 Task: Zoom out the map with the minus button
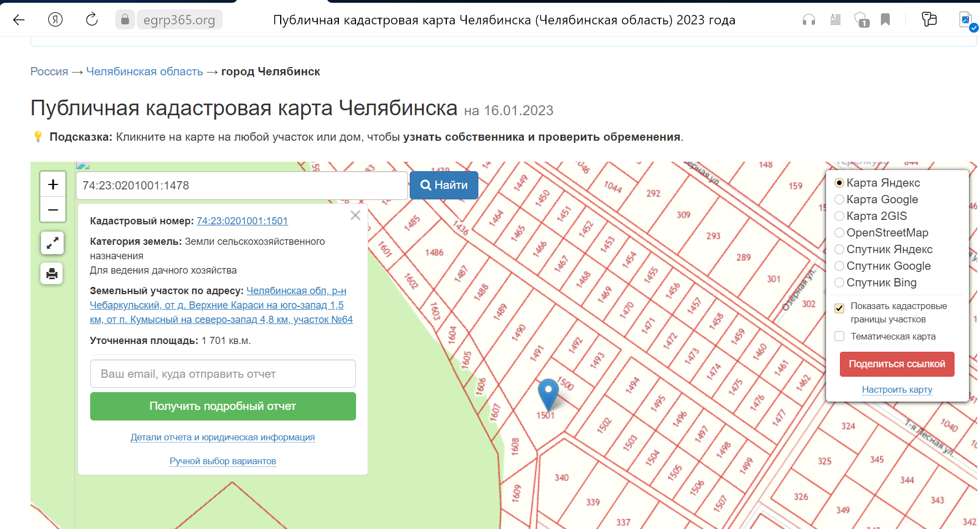pos(53,210)
